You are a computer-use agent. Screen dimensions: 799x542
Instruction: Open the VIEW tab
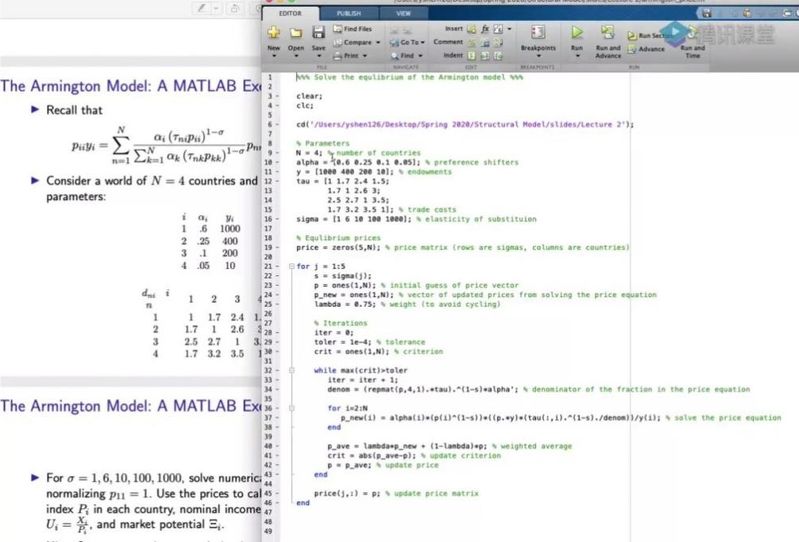[403, 14]
